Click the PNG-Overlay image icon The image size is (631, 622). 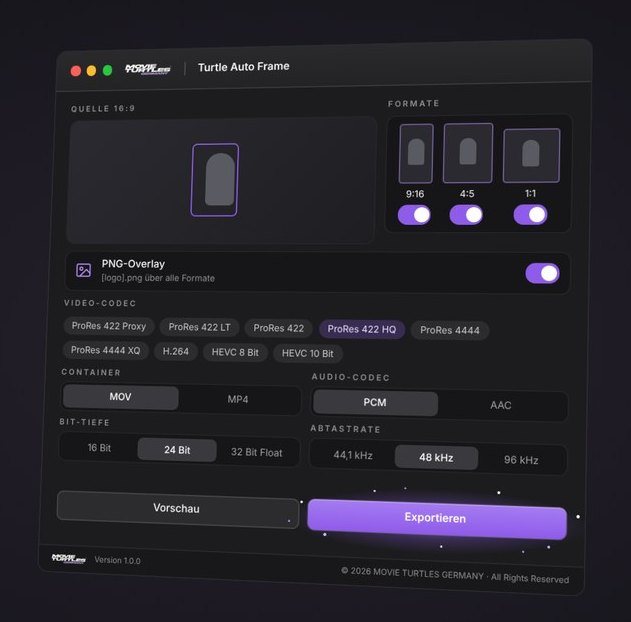(x=83, y=270)
